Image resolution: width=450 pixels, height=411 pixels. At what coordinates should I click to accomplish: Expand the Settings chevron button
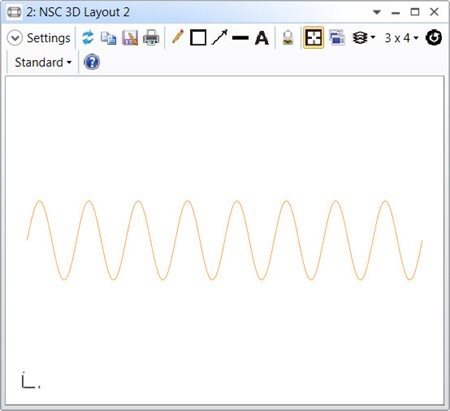tap(15, 38)
